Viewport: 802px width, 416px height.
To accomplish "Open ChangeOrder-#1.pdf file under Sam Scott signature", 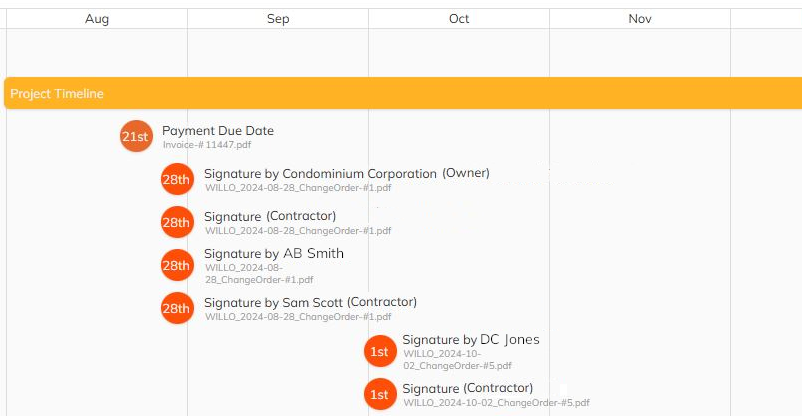I will pos(298,317).
